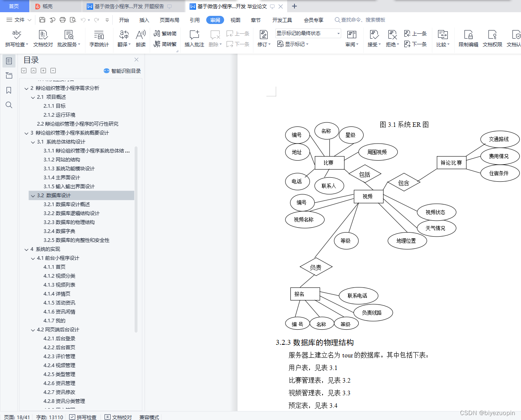This screenshot has width=521, height=420.
Task: Open track changes tool
Action: [x=264, y=39]
